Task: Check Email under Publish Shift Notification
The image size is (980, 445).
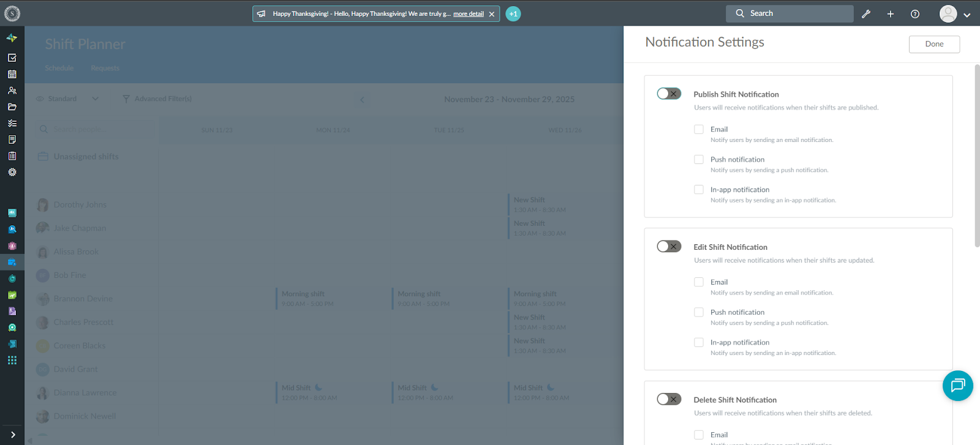Action: pos(699,129)
